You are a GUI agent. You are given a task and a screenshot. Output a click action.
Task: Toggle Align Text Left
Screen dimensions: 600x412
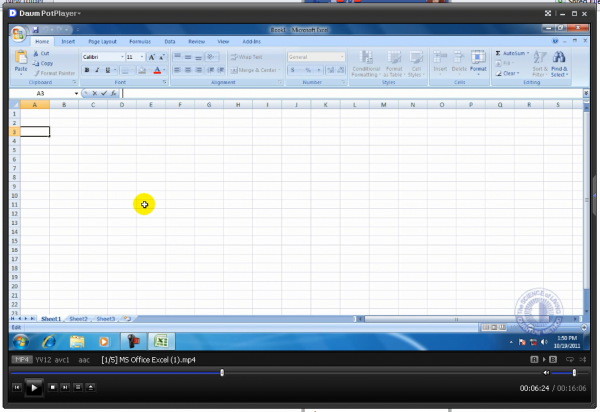pyautogui.click(x=177, y=70)
